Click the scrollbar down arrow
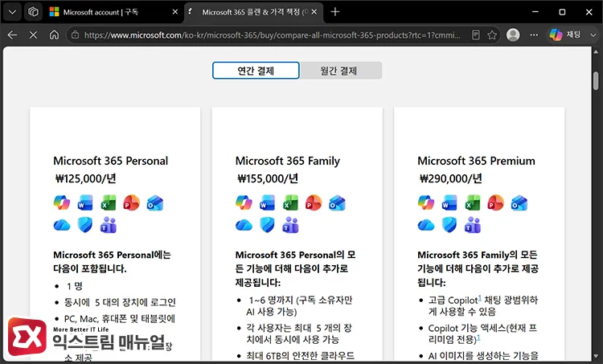 [x=596, y=355]
